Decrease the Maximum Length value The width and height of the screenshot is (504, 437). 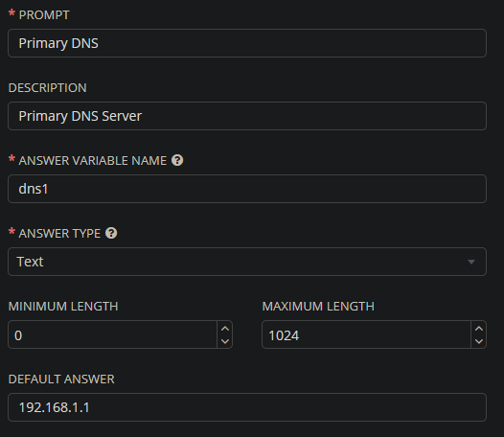(x=479, y=341)
